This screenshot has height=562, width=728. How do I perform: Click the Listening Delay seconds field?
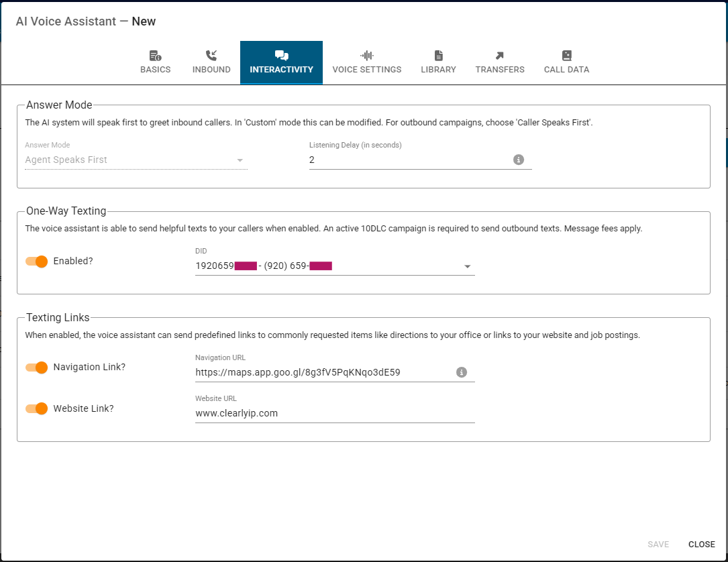pos(408,160)
